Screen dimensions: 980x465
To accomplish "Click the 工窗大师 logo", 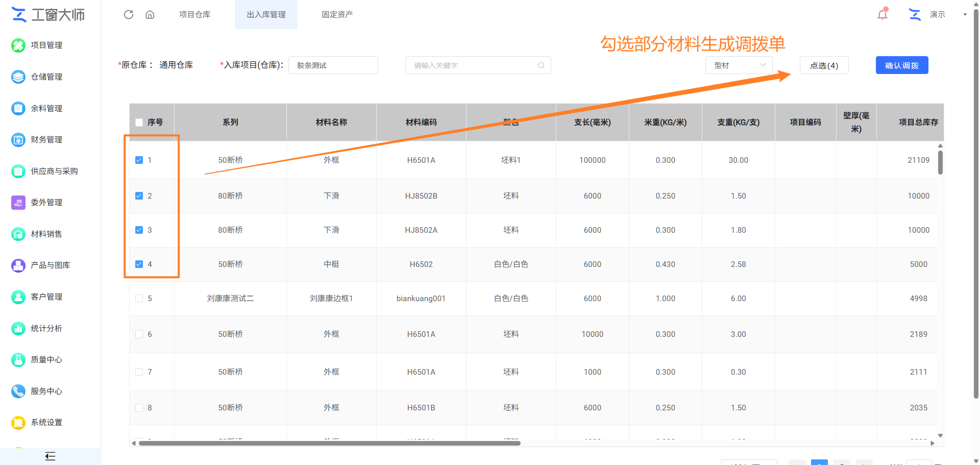I will click(x=48, y=15).
